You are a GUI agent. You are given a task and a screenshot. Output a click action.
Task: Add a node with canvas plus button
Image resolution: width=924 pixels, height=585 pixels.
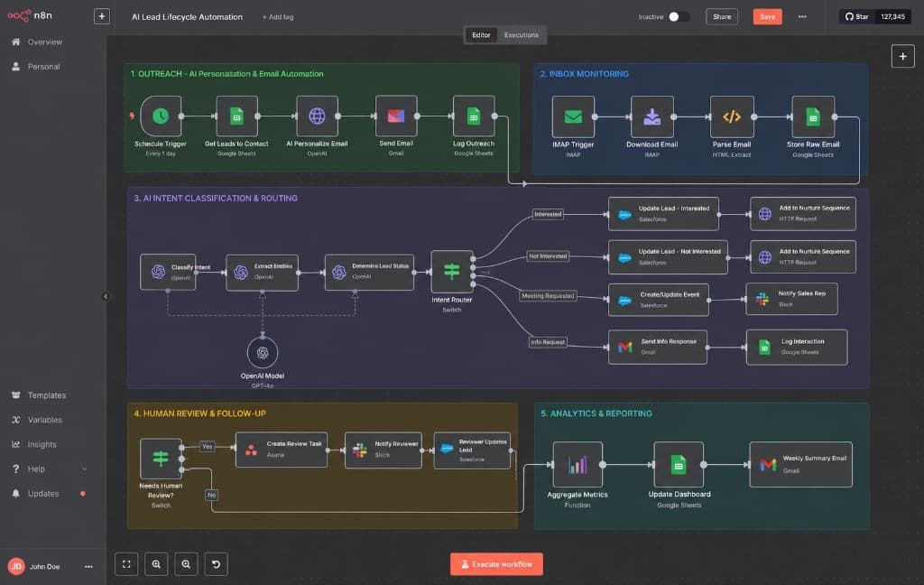902,57
